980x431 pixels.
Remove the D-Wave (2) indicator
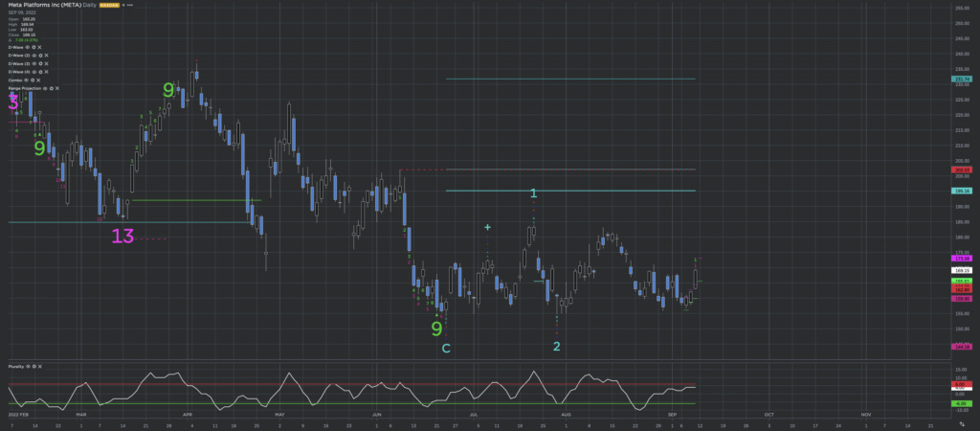(46, 56)
